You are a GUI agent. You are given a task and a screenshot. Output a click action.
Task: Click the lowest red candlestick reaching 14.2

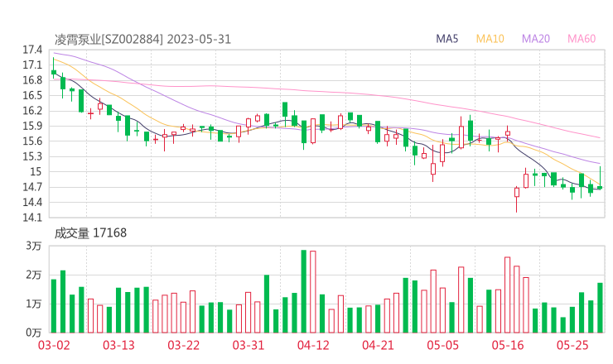pyautogui.click(x=516, y=199)
